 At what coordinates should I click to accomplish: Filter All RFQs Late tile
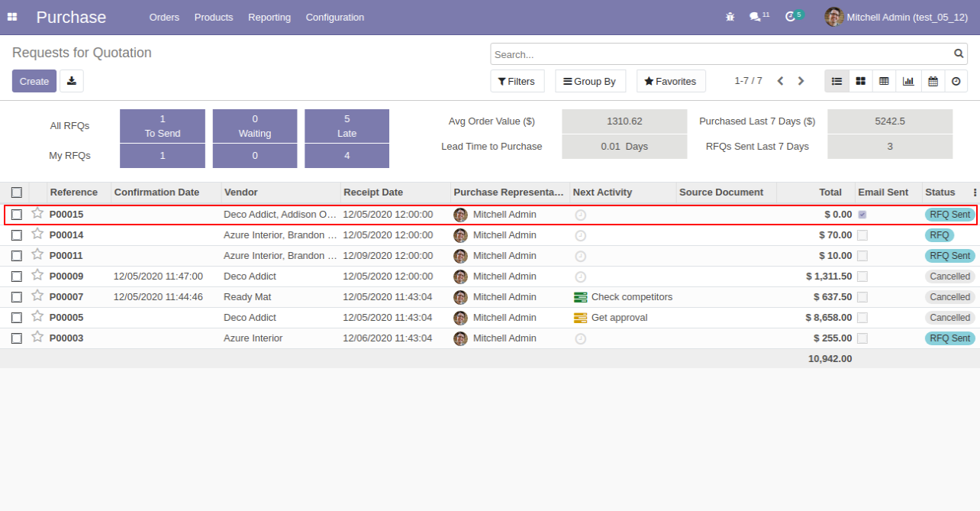click(347, 126)
